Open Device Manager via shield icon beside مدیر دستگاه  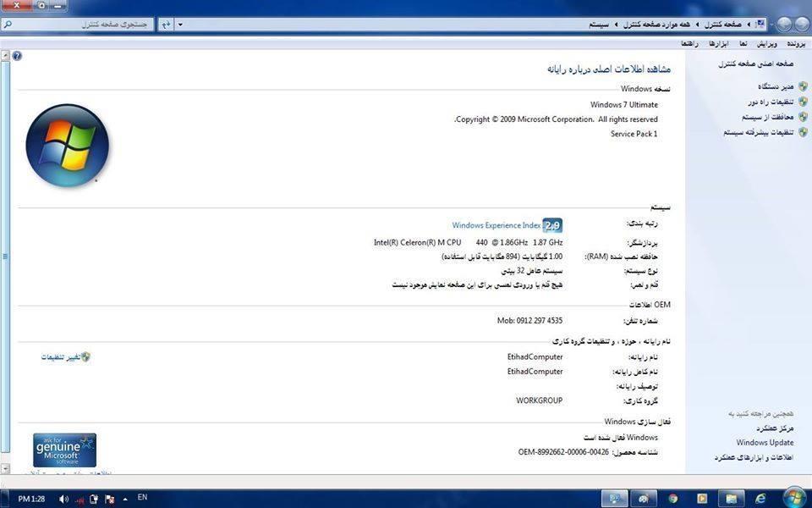[803, 86]
